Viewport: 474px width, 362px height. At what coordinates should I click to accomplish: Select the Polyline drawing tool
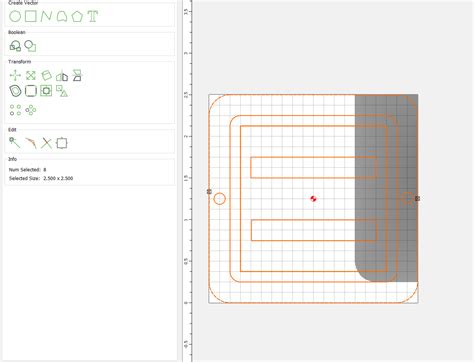point(46,16)
